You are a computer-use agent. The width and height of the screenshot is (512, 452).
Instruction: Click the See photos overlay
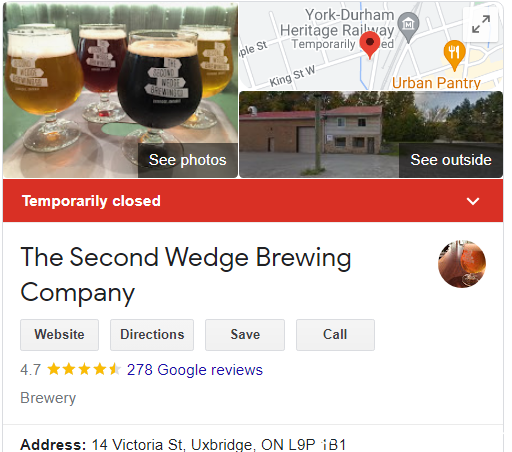pos(188,160)
